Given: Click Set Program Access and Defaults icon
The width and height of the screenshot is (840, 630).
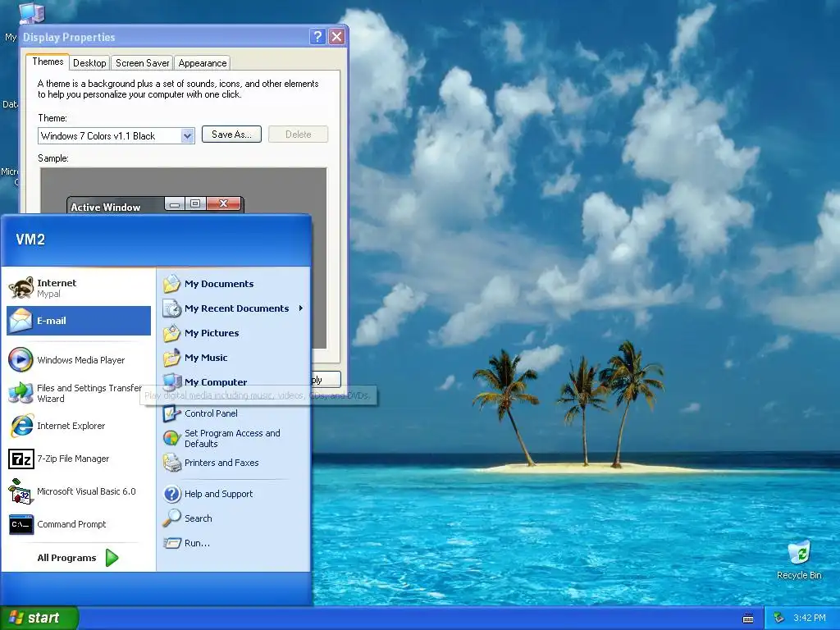Looking at the screenshot, I should pos(171,438).
